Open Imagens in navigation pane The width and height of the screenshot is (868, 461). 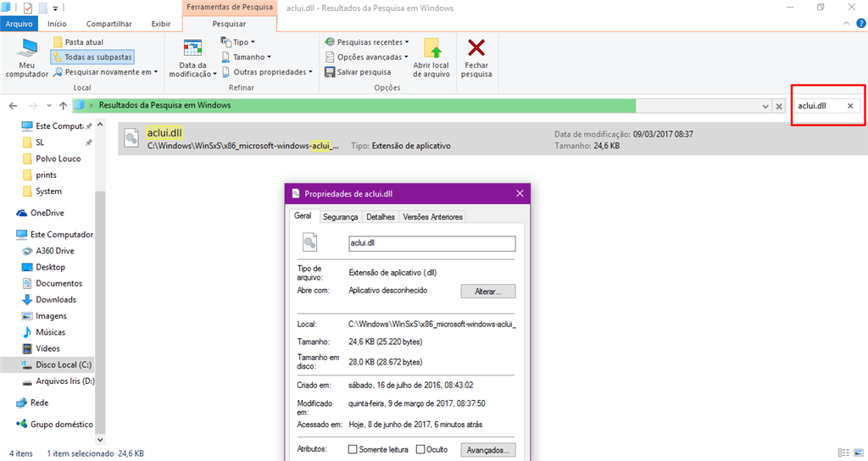click(x=44, y=316)
